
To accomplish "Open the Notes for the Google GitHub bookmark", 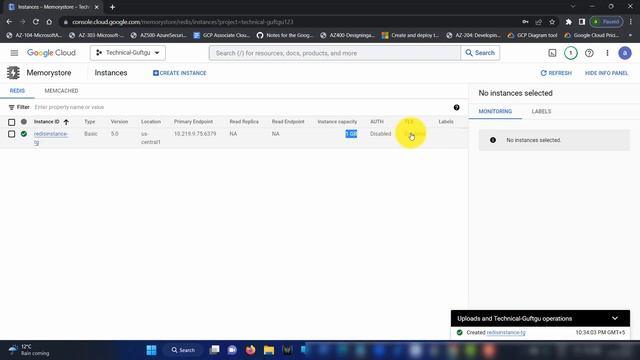I will 285,36.
